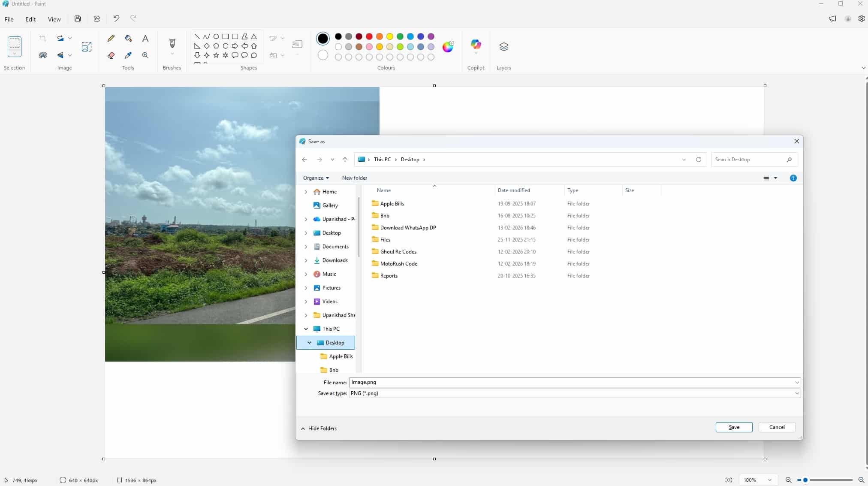Activate the Magnifier tool
Viewport: 868px width, 486px height.
(145, 55)
